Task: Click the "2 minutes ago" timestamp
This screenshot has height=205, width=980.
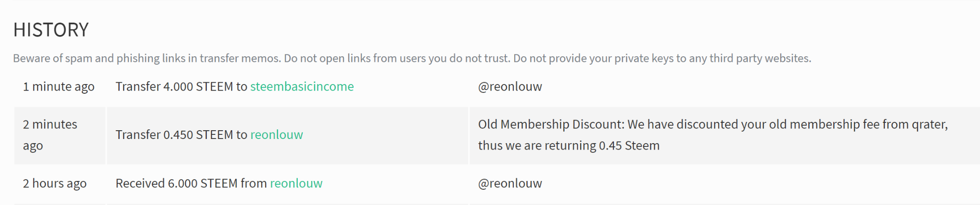Action: 50,135
